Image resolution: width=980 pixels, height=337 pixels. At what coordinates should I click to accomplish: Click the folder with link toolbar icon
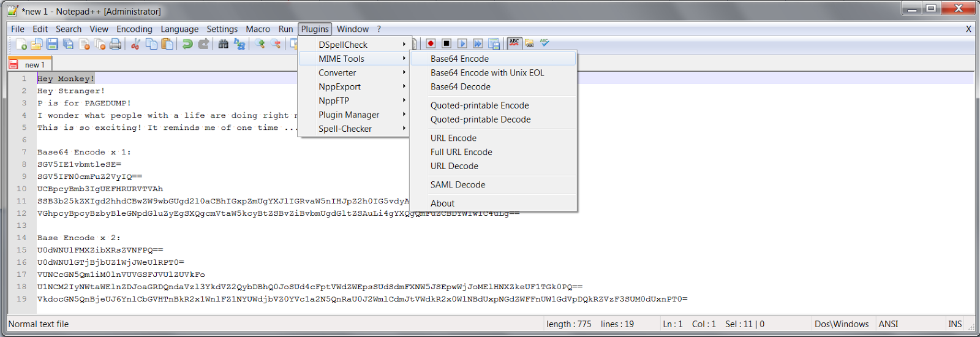pyautogui.click(x=529, y=44)
